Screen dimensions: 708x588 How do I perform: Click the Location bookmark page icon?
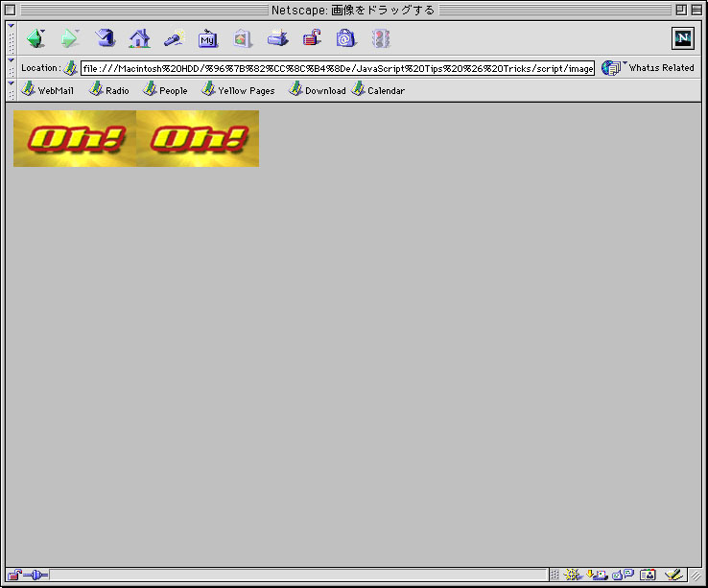[x=70, y=68]
